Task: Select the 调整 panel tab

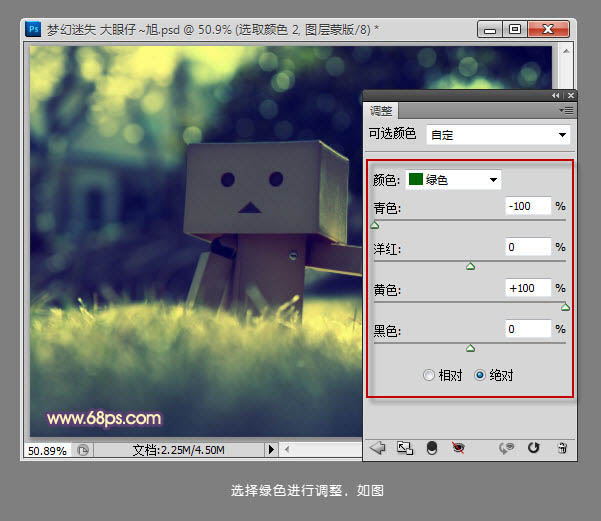Action: [x=382, y=110]
